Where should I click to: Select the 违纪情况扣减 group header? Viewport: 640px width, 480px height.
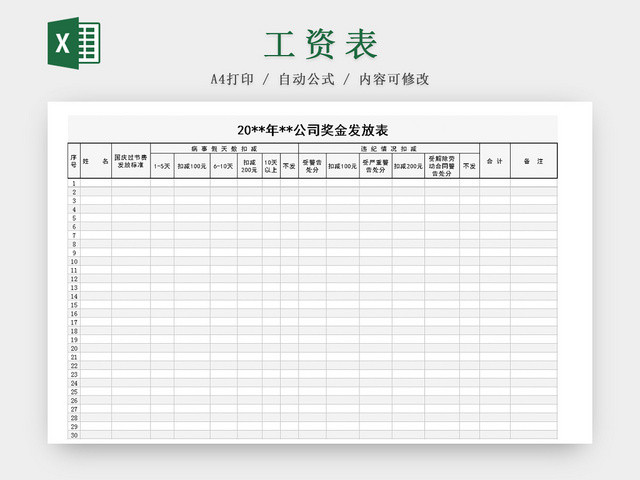coord(389,149)
